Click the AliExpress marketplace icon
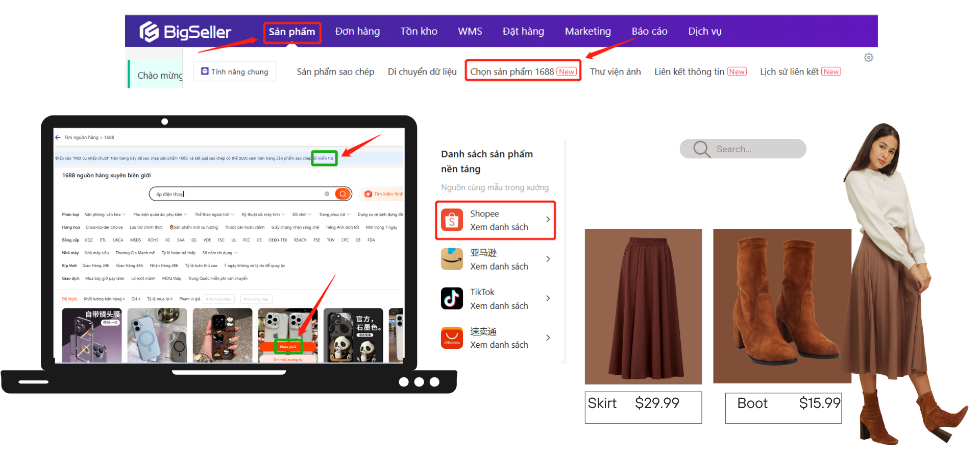The height and width of the screenshot is (457, 980). pos(452,338)
